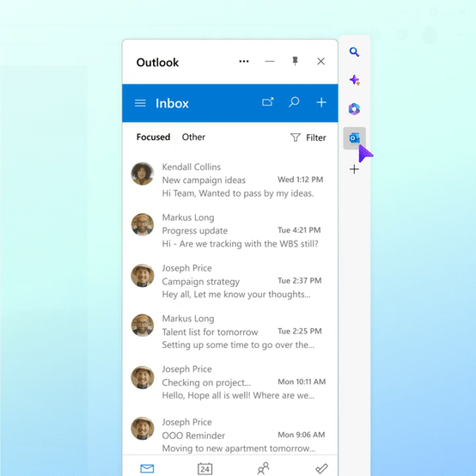The height and width of the screenshot is (476, 476).
Task: Click the Inbox title
Action: (x=172, y=103)
